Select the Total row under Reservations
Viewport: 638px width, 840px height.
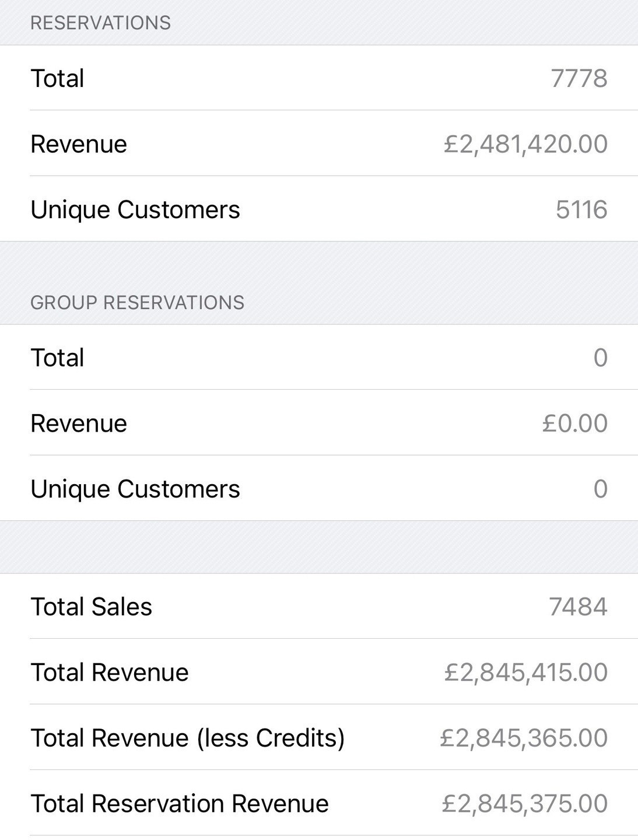tap(57, 78)
